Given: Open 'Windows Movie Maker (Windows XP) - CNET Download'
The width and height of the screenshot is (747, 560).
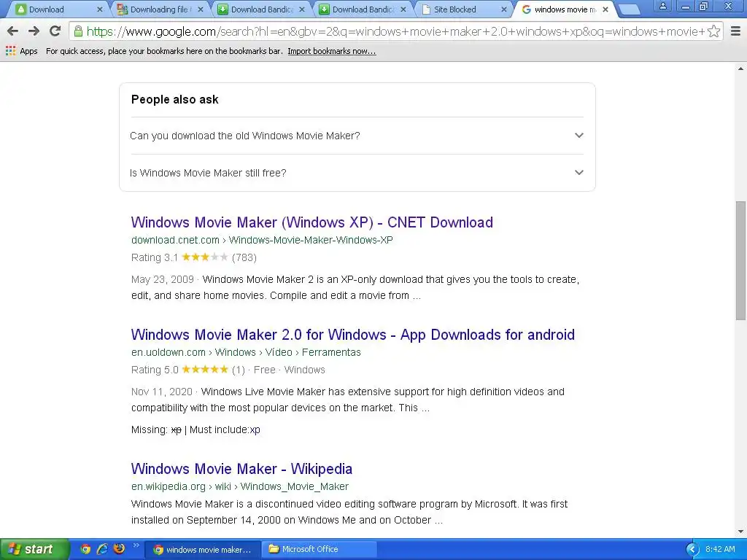Looking at the screenshot, I should pos(312,222).
